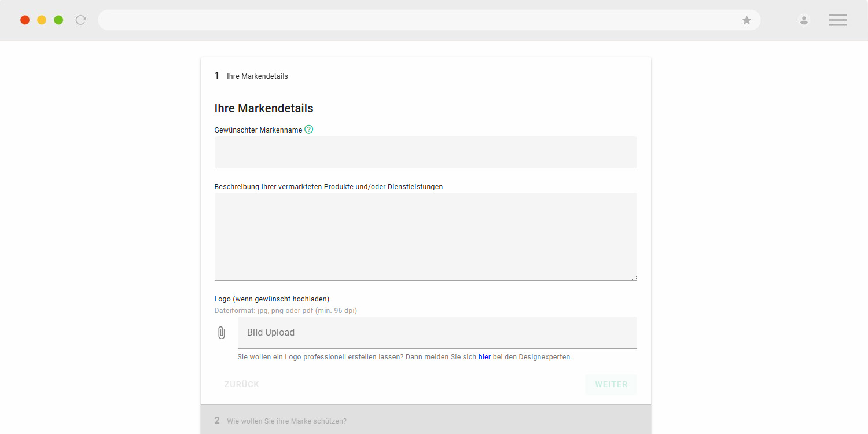Click the ZURÜCK button
This screenshot has width=868, height=434.
[x=242, y=385]
